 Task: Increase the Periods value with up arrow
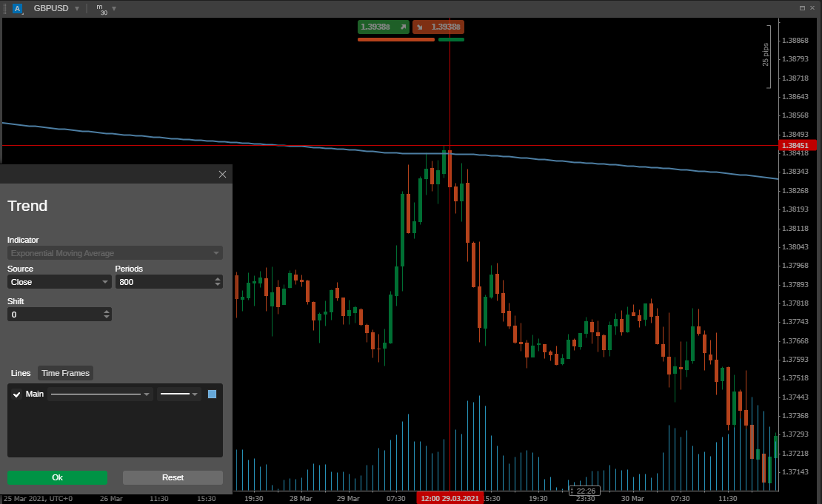(x=217, y=279)
